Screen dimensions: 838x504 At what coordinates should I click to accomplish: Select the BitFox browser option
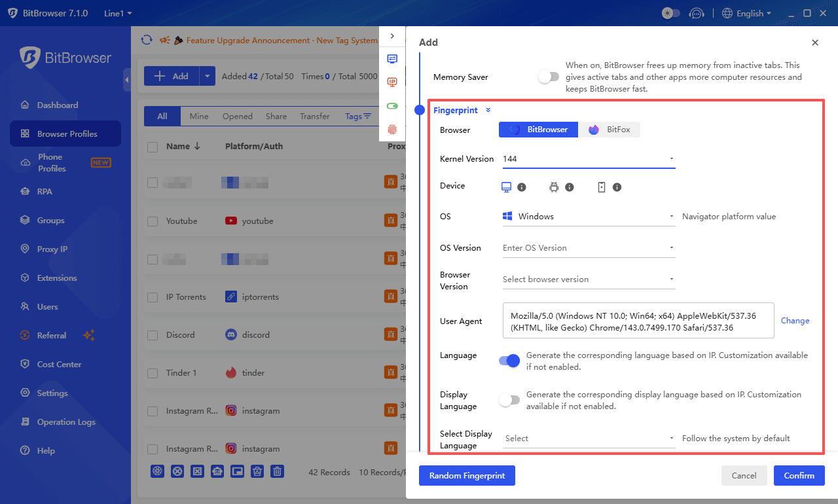[x=610, y=130]
